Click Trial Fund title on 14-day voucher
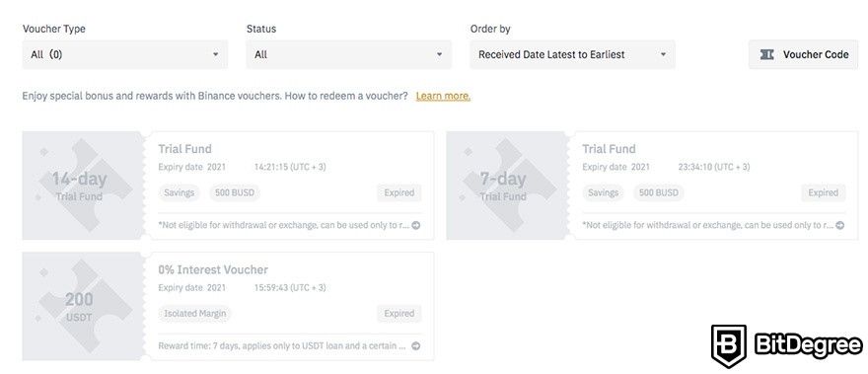This screenshot has height=374, width=868. [x=184, y=149]
